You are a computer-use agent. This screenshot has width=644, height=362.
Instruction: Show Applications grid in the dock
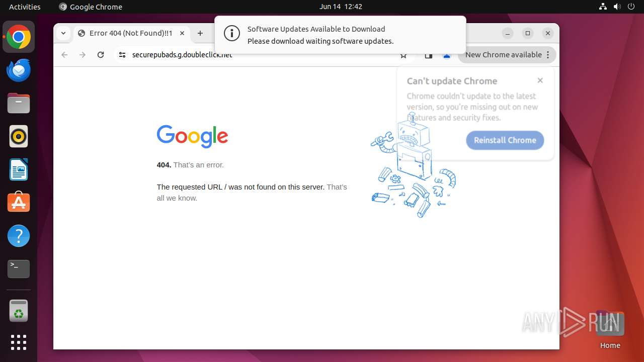click(x=19, y=342)
